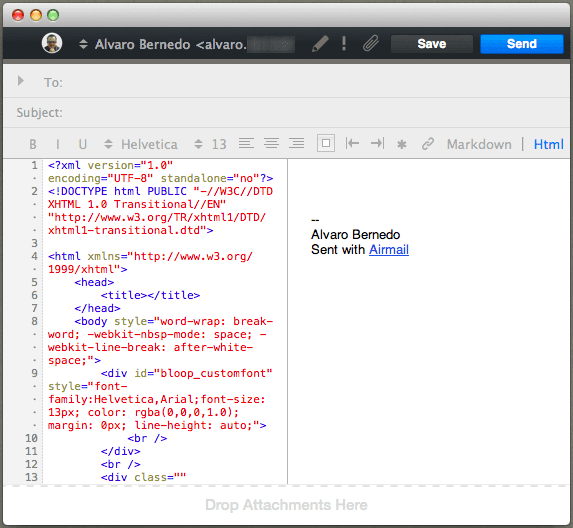
Task: Click the paperclip attachment icon
Action: tap(371, 43)
